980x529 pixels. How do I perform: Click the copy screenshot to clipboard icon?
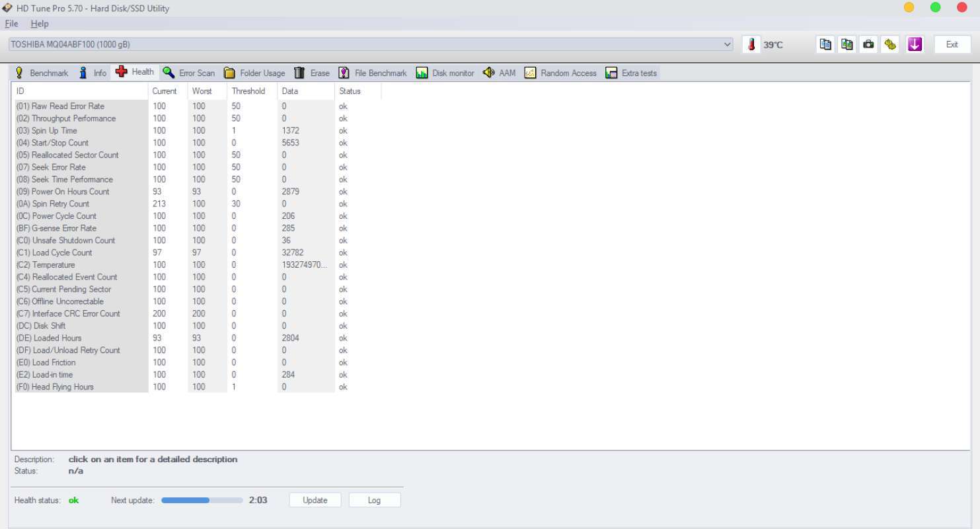(x=847, y=44)
